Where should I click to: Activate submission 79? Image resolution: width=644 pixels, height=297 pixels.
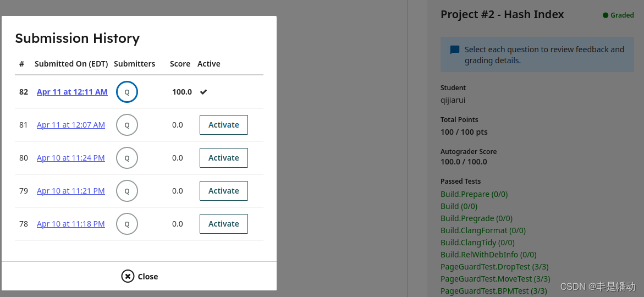(x=224, y=191)
